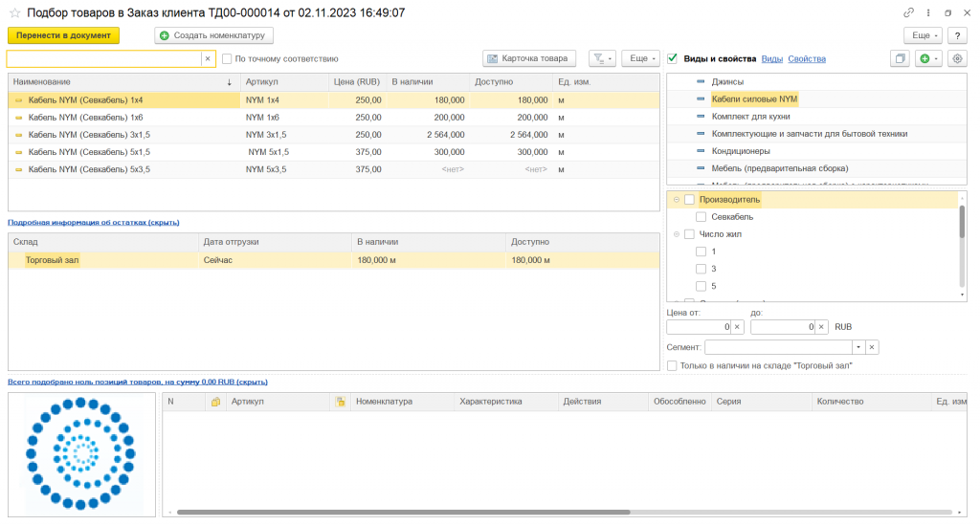Check the Число жил value 3
Image resolution: width=980 pixels, height=525 pixels.
[x=702, y=269]
